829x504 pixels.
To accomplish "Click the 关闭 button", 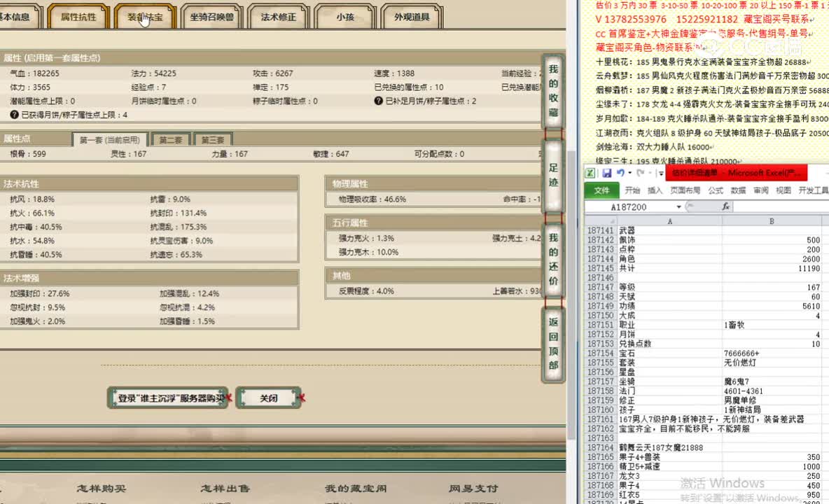I will point(269,398).
